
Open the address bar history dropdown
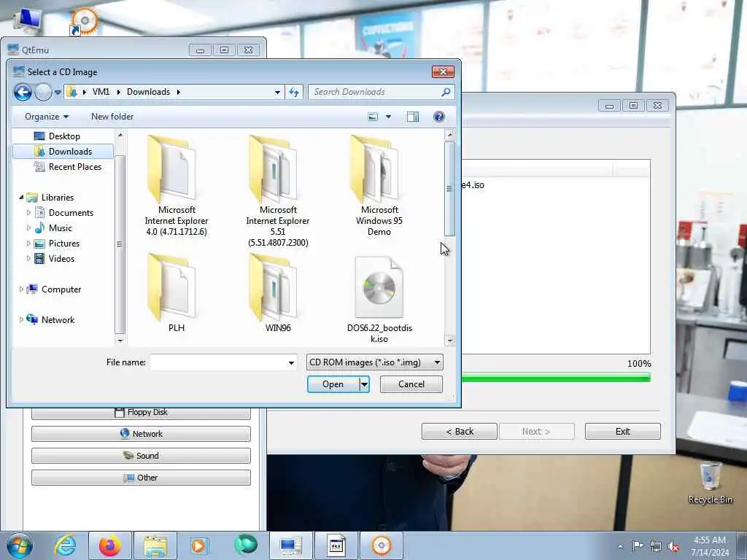tap(277, 93)
